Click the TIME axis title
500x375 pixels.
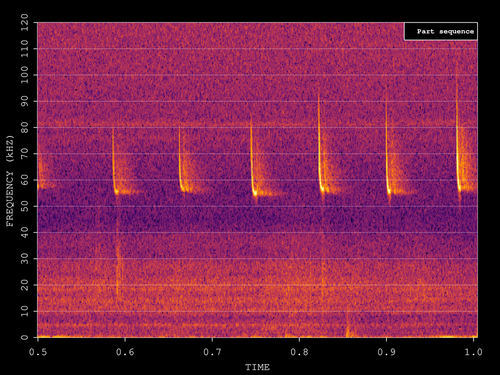click(257, 367)
